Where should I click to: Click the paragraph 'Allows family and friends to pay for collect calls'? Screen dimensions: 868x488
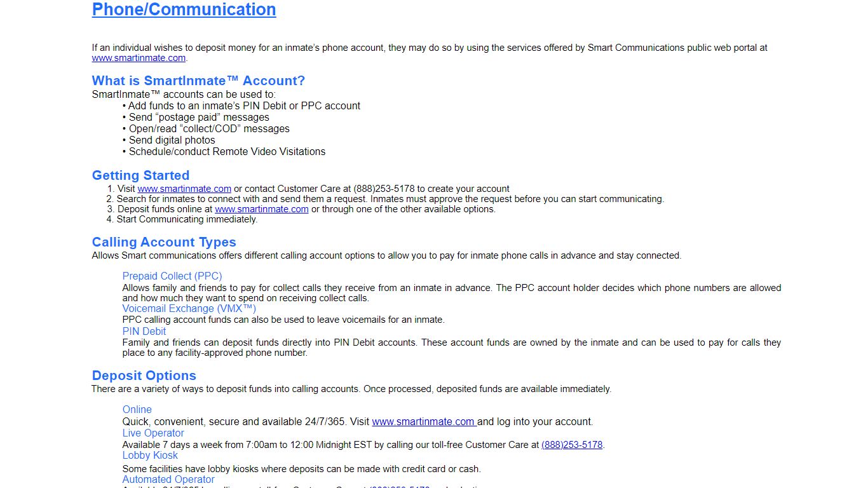[x=452, y=293]
